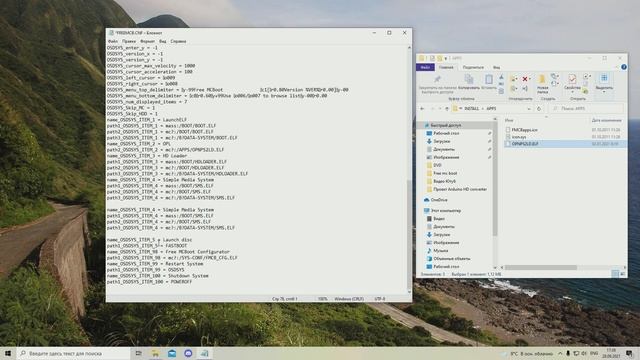Screen dimensions: 640x360
Task: Click the red Delete X icon
Action: (525, 79)
